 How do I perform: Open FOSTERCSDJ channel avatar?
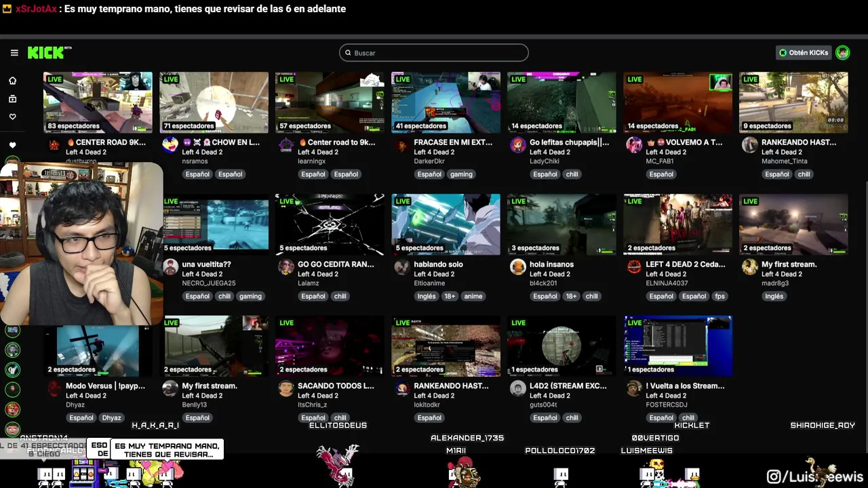coord(634,388)
